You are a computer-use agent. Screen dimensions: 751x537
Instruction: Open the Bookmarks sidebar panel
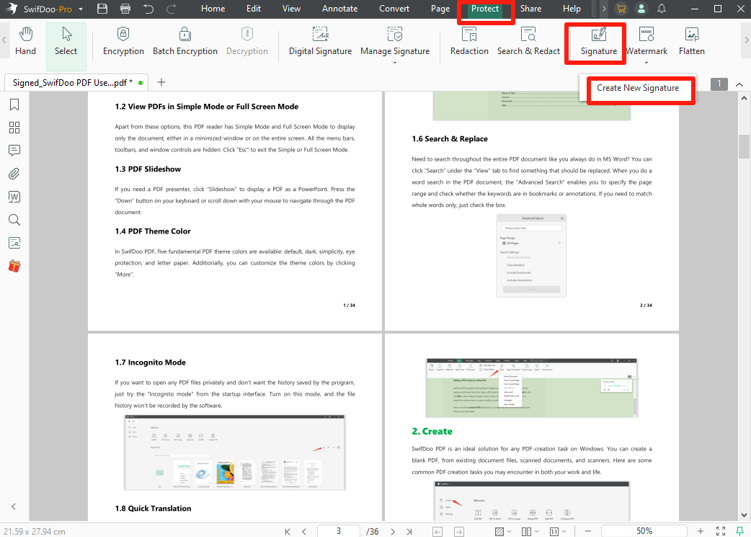coord(14,104)
